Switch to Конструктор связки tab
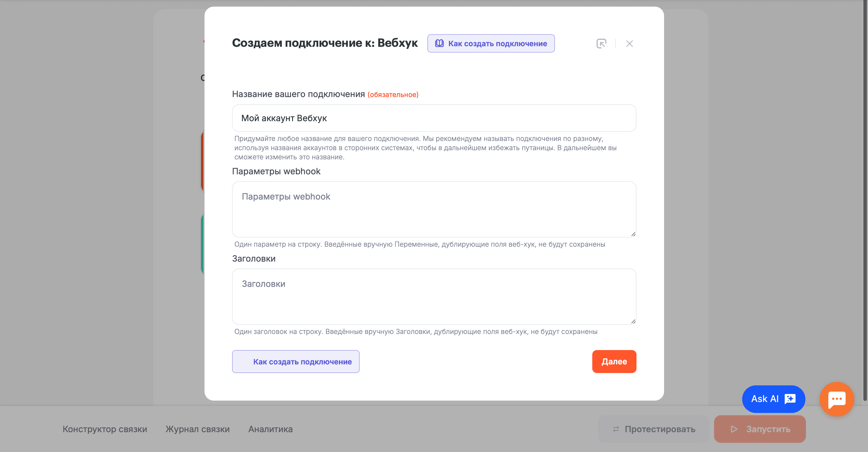The image size is (868, 452). click(105, 429)
